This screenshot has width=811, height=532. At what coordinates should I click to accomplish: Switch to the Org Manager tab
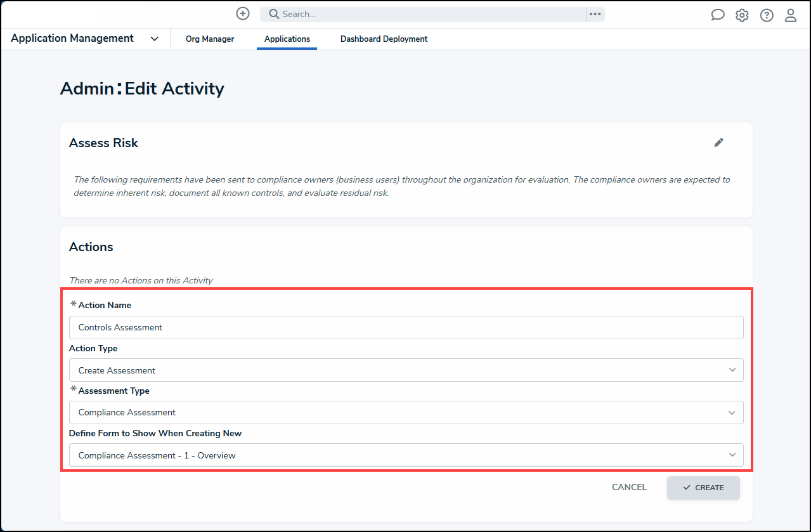tap(210, 39)
